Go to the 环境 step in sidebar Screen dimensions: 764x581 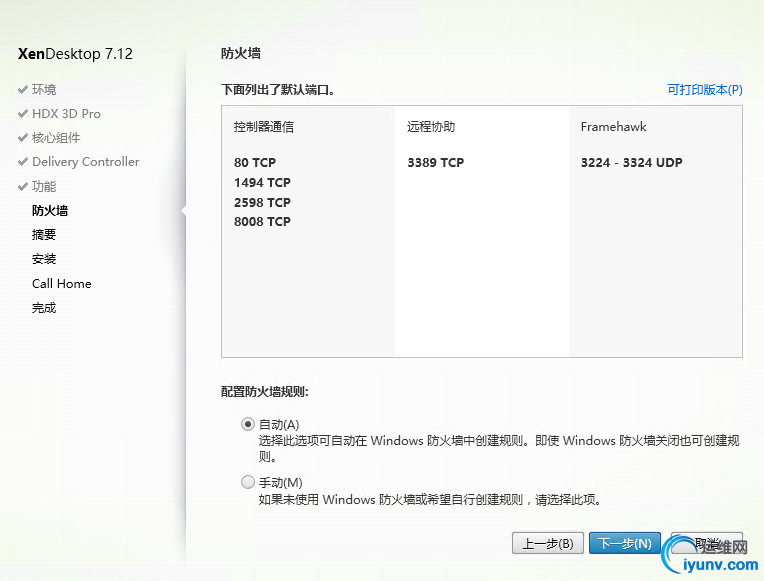click(x=44, y=90)
